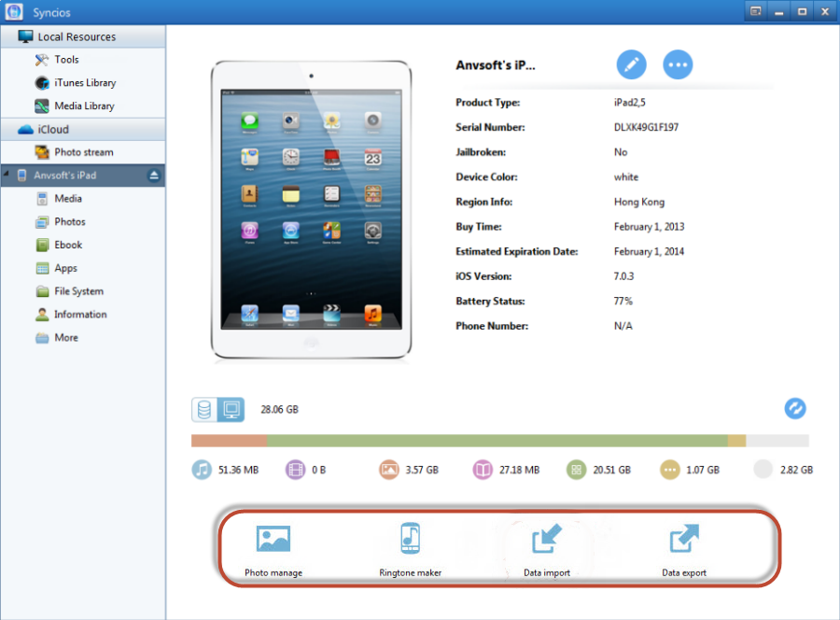Click the battery status value 77%
This screenshot has height=620, width=840.
(623, 301)
